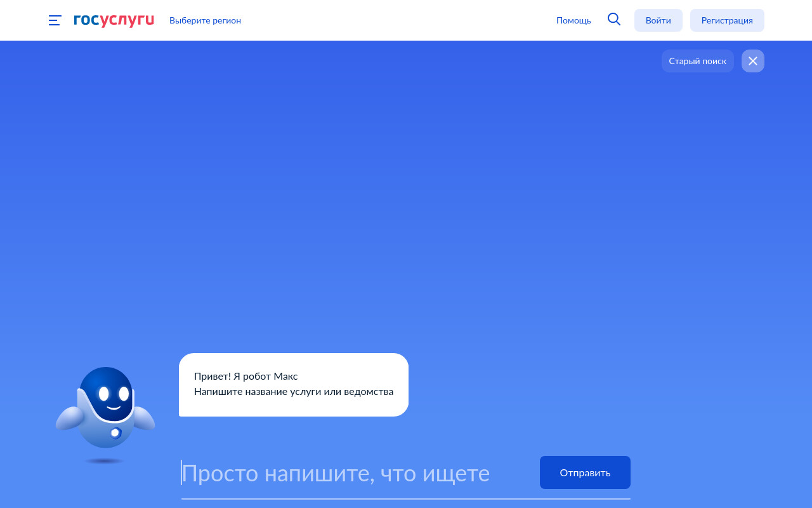The width and height of the screenshot is (812, 508).
Task: Click the Отправить button
Action: [x=585, y=472]
